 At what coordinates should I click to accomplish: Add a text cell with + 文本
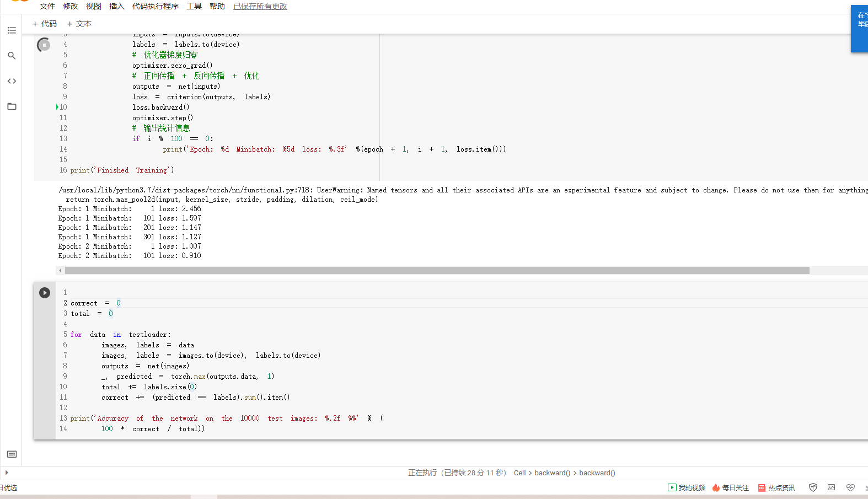pyautogui.click(x=79, y=24)
